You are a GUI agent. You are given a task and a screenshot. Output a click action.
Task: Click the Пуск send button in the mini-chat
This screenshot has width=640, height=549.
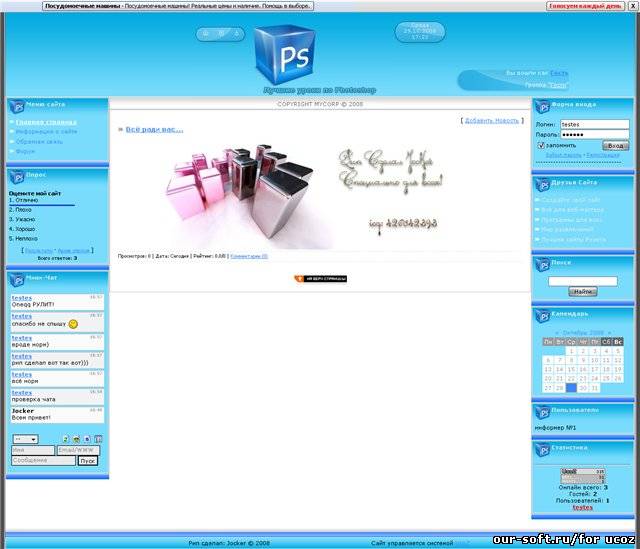(x=88, y=461)
